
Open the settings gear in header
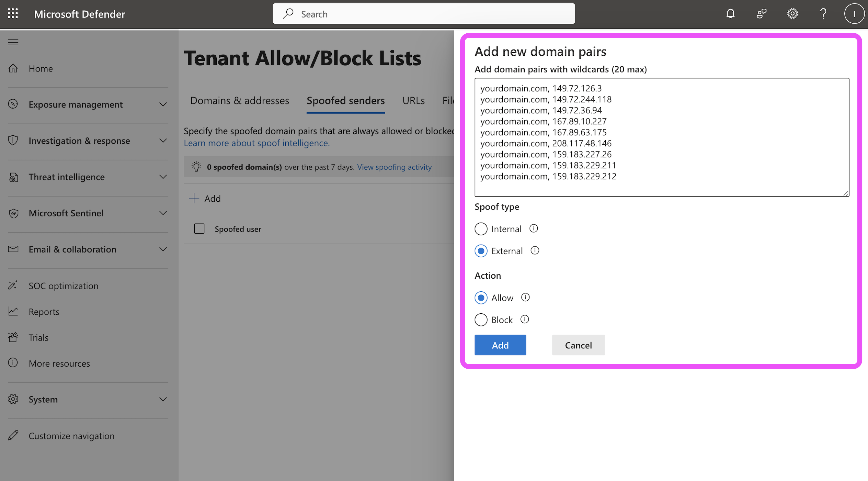792,14
